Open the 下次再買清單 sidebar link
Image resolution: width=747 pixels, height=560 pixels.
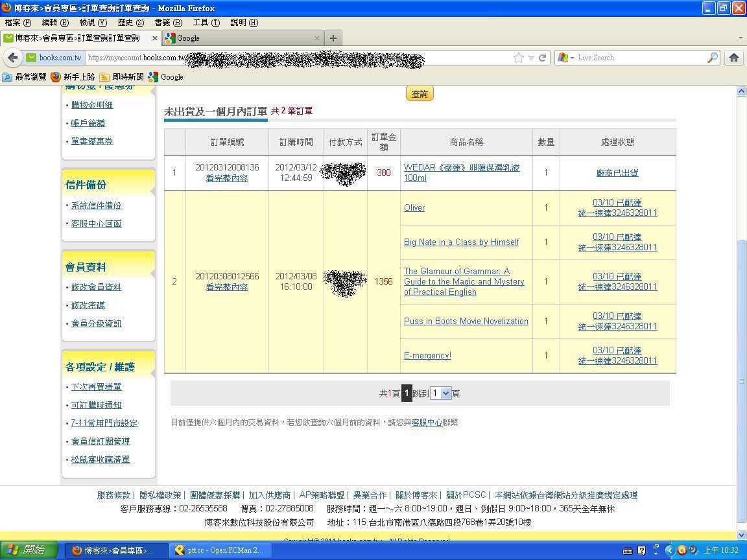(96, 387)
